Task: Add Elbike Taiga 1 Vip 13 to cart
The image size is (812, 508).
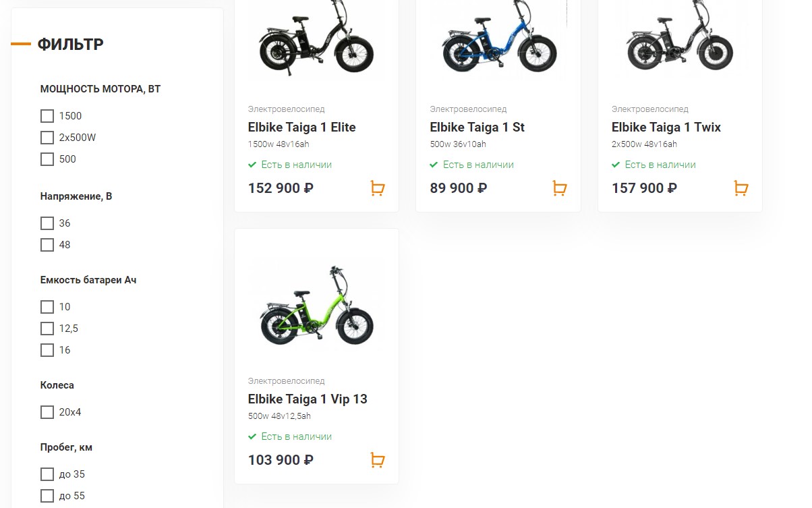Action: [378, 460]
